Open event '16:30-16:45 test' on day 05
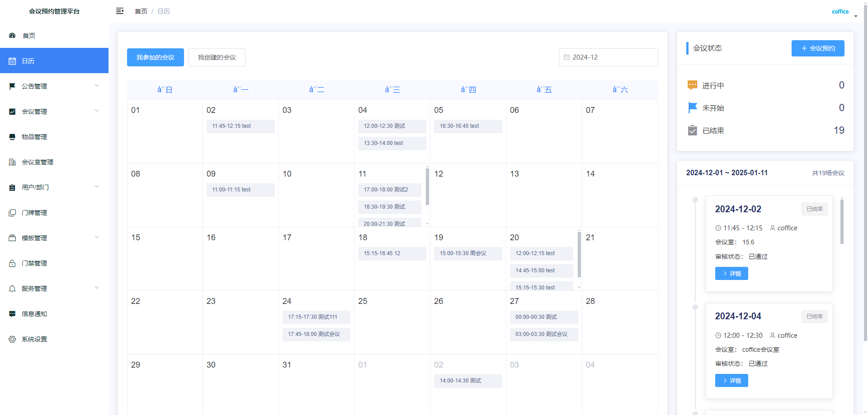This screenshot has height=415, width=868. point(468,126)
